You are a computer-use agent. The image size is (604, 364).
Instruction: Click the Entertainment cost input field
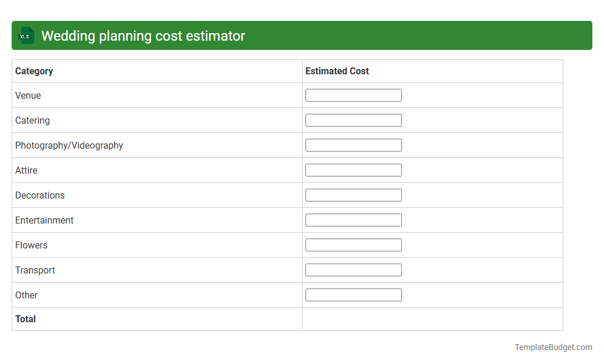point(353,219)
